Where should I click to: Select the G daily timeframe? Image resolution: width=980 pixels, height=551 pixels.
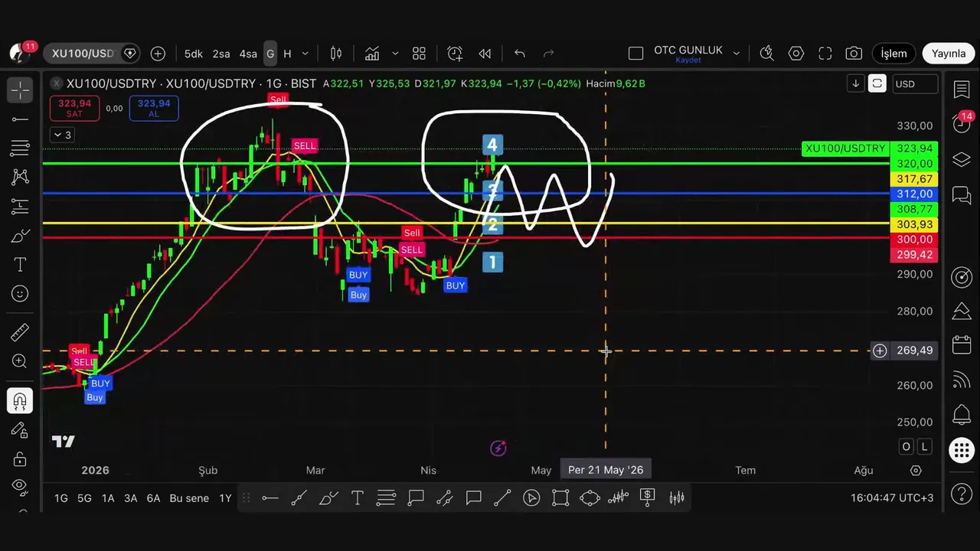(x=270, y=54)
